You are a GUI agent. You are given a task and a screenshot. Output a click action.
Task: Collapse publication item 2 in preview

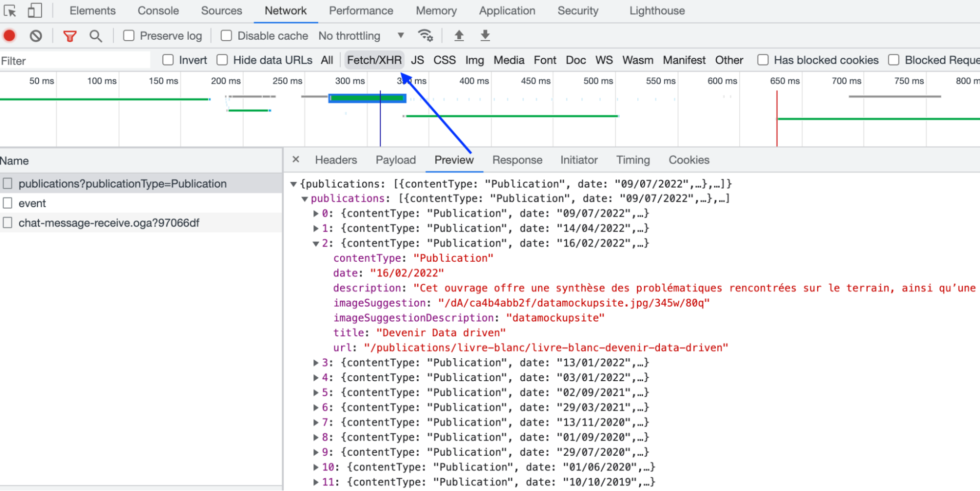point(316,244)
